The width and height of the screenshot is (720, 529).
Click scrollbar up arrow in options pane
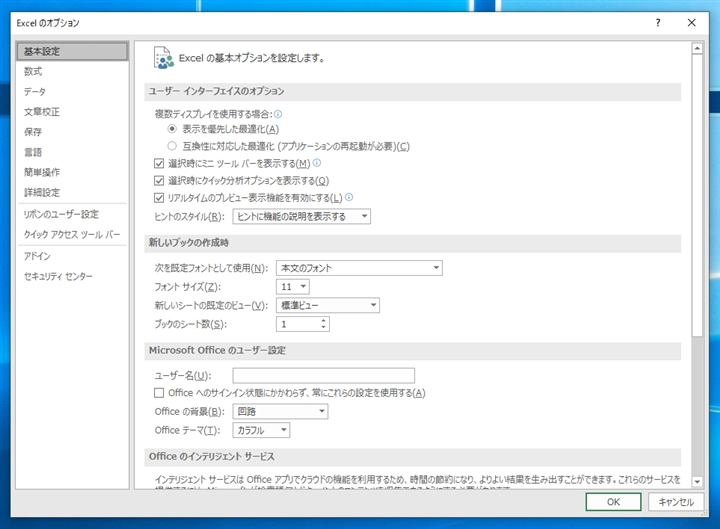point(697,48)
